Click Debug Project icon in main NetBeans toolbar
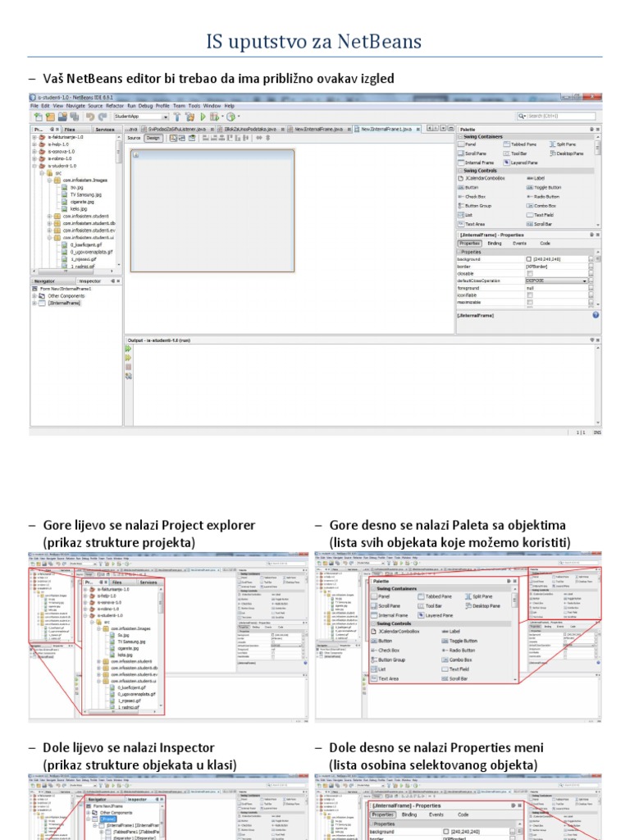This screenshot has height=840, width=630. coord(214,116)
